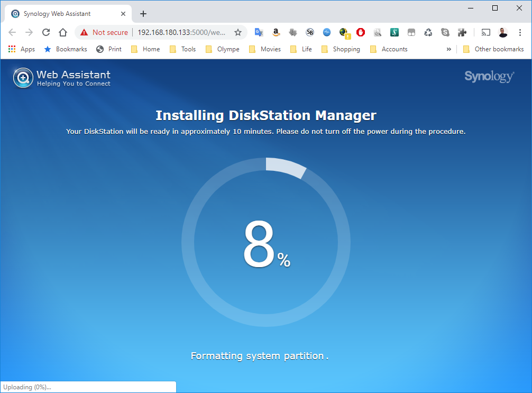
Task: Open the SB extension icon
Action: tap(310, 32)
